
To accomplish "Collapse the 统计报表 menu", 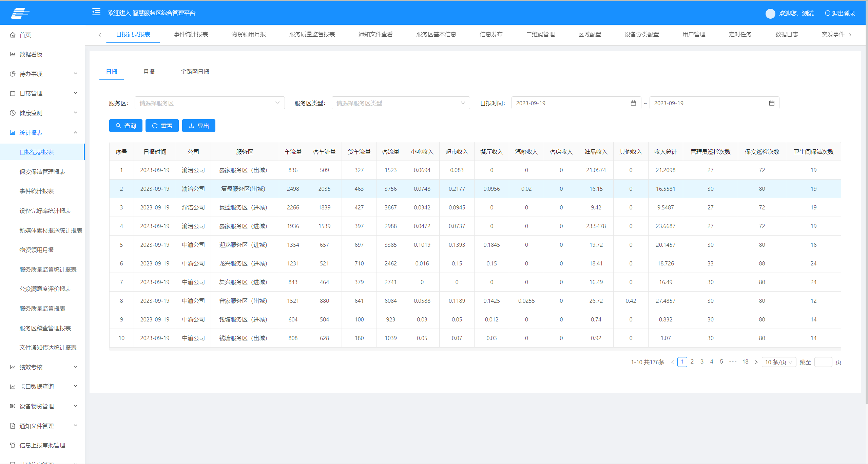I will (42, 132).
